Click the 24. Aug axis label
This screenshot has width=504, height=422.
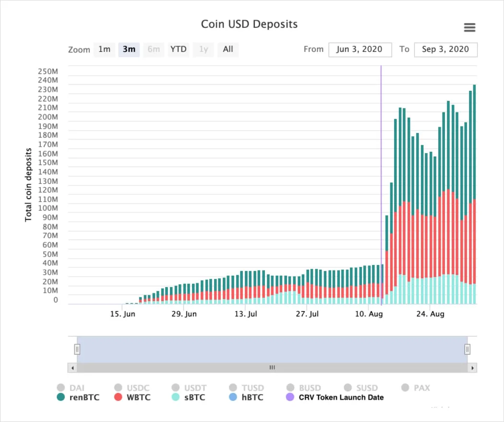[430, 314]
